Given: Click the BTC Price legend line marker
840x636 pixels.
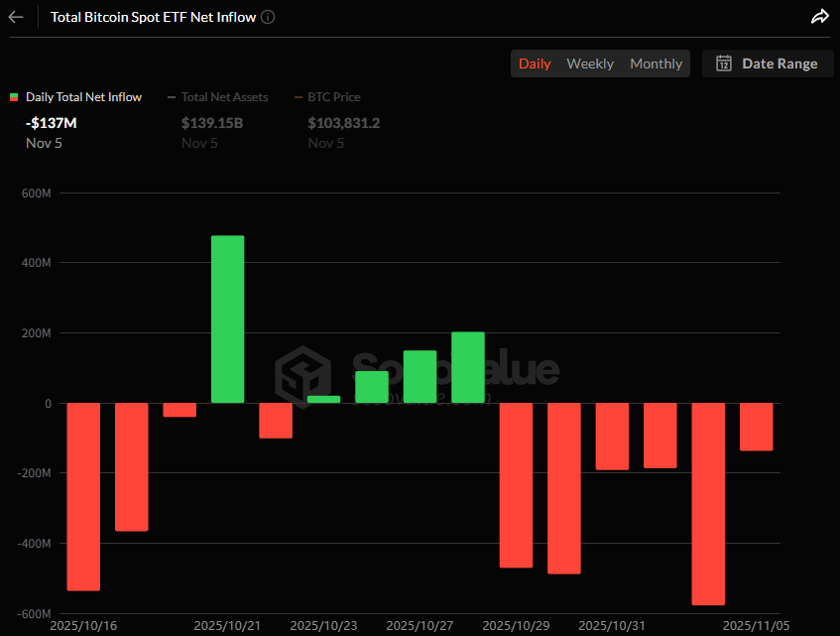Looking at the screenshot, I should click(x=299, y=97).
